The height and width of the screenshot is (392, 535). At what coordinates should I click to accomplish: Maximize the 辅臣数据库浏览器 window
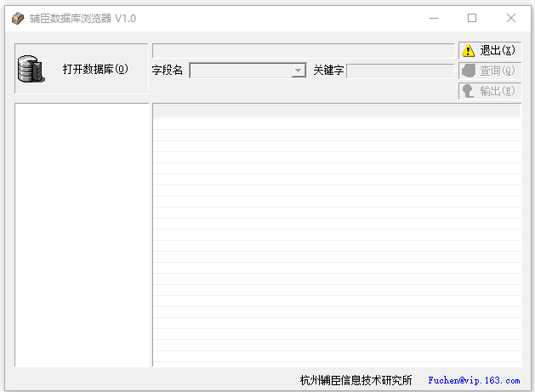click(x=472, y=18)
